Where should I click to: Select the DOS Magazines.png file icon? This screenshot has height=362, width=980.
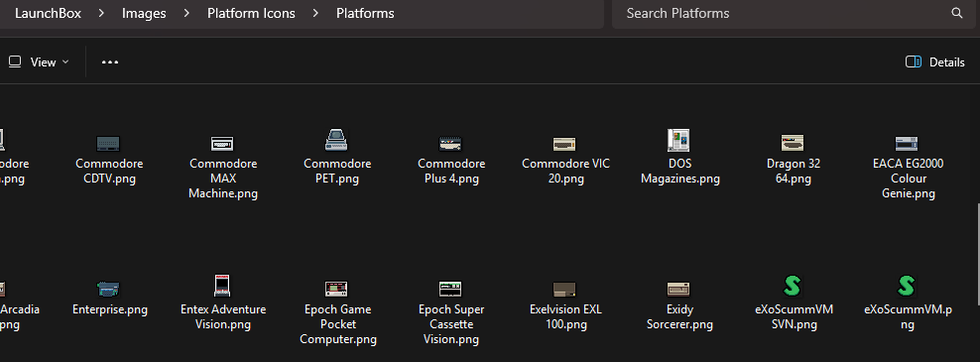point(678,141)
